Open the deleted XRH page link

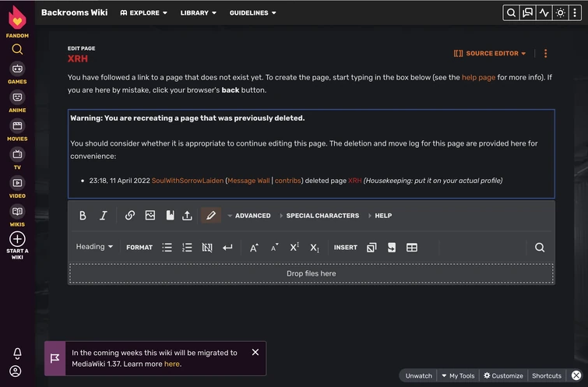click(x=355, y=181)
